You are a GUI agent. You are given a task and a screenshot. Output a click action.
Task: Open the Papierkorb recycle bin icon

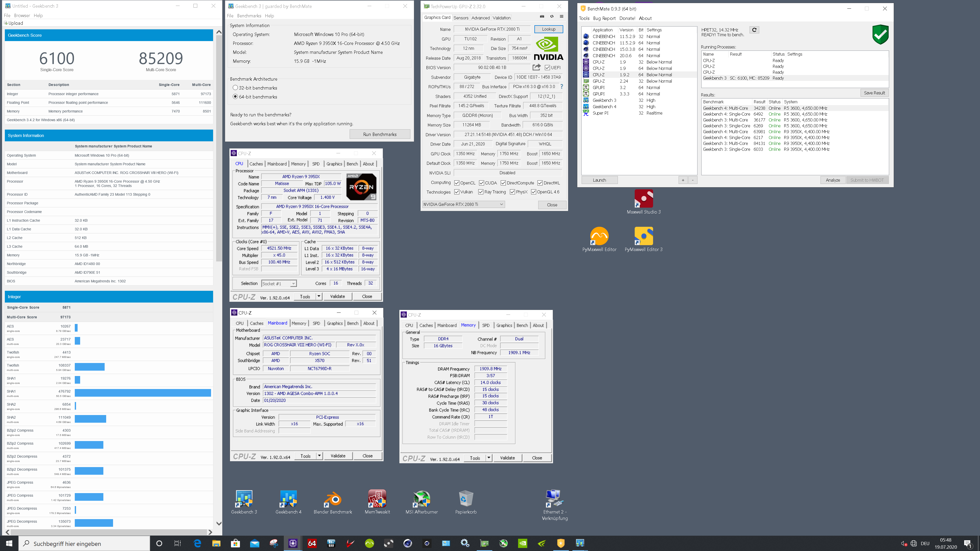466,502
